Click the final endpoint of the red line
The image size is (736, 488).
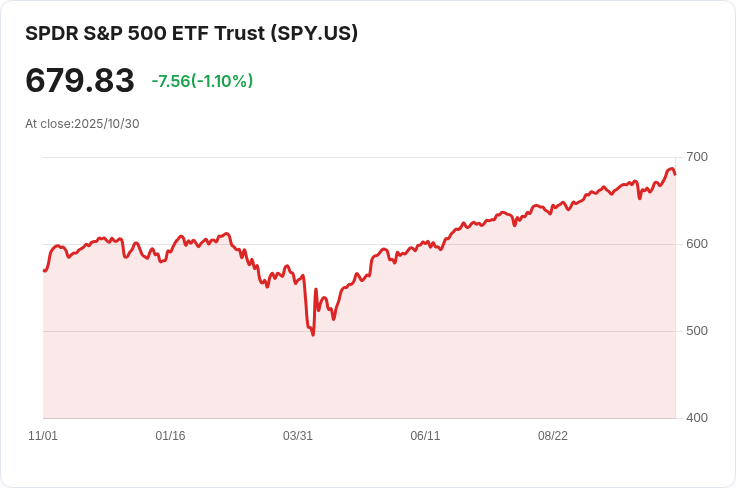[675, 174]
